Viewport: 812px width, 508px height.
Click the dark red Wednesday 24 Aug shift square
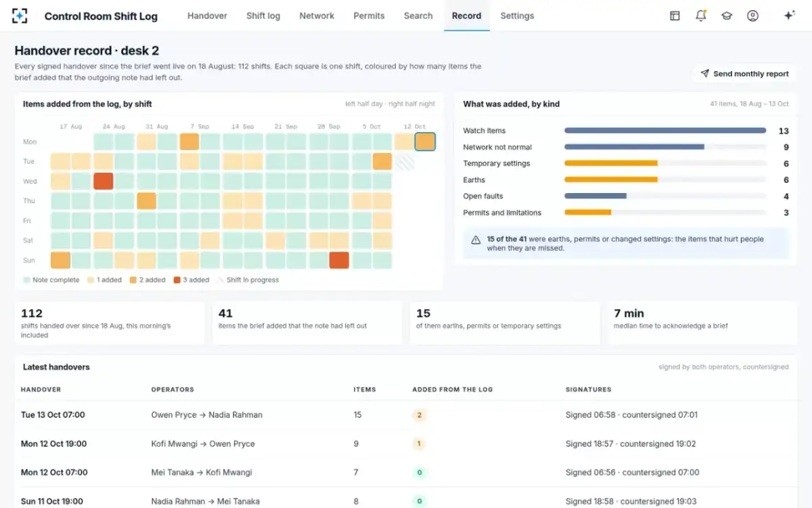coord(104,182)
